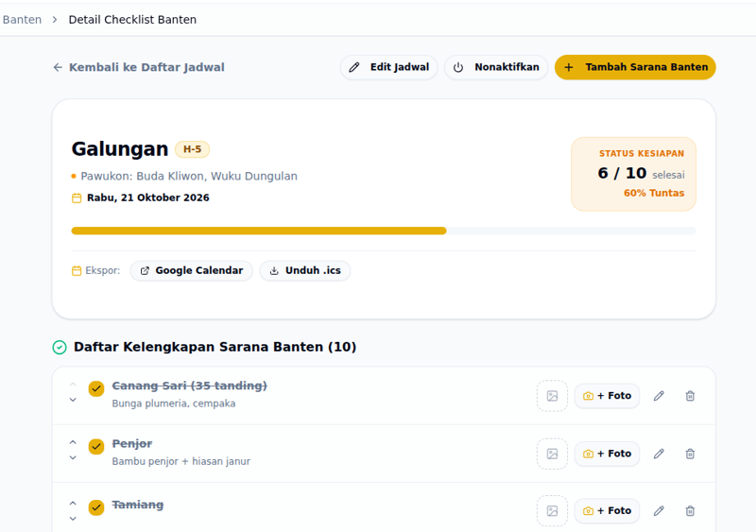756x532 pixels.
Task: Click the Galungan readiness progress bar
Action: [384, 231]
